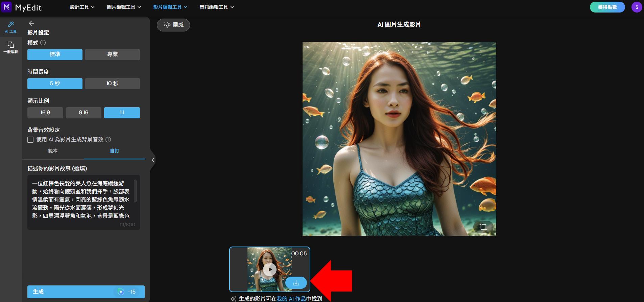Switch to 一般編輯 sidebar icon

(11, 47)
